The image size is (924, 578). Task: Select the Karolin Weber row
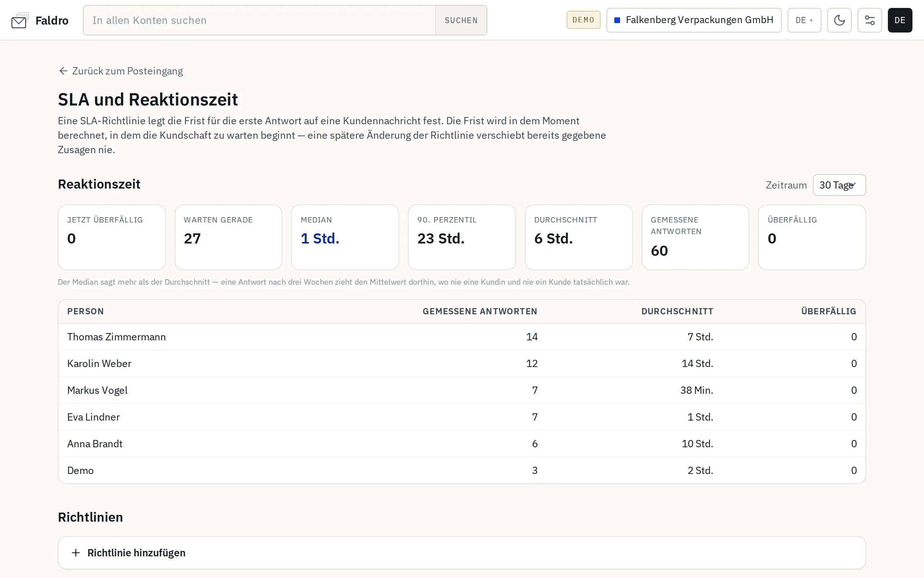pyautogui.click(x=462, y=363)
